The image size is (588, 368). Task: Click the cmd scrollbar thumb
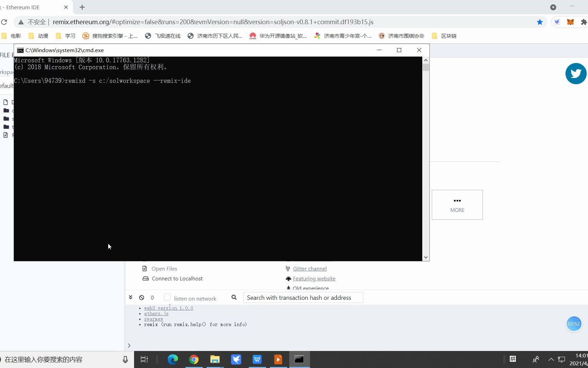[x=426, y=67]
